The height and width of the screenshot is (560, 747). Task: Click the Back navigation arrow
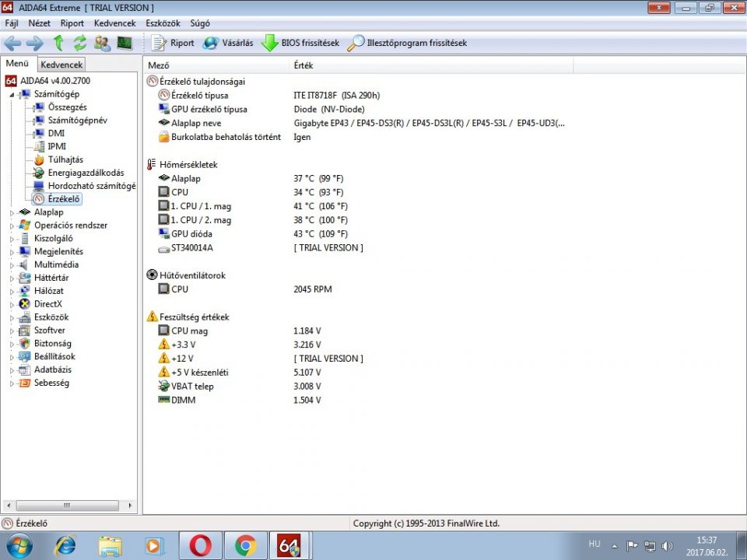pos(12,44)
